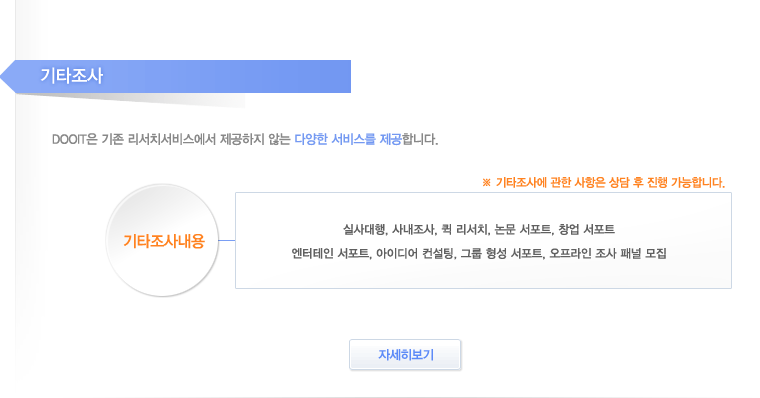Image resolution: width=760 pixels, height=398 pixels.
Task: Click the ※ symbol before the orange notice
Action: click(486, 183)
